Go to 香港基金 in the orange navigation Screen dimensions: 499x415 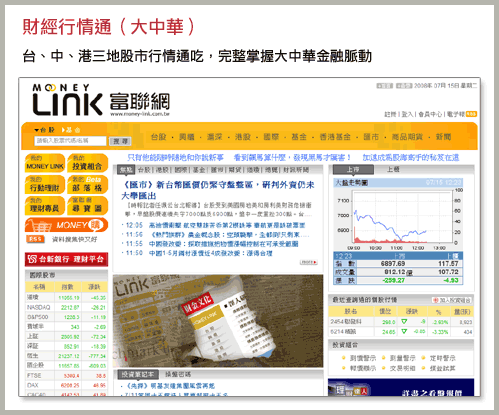coord(335,137)
